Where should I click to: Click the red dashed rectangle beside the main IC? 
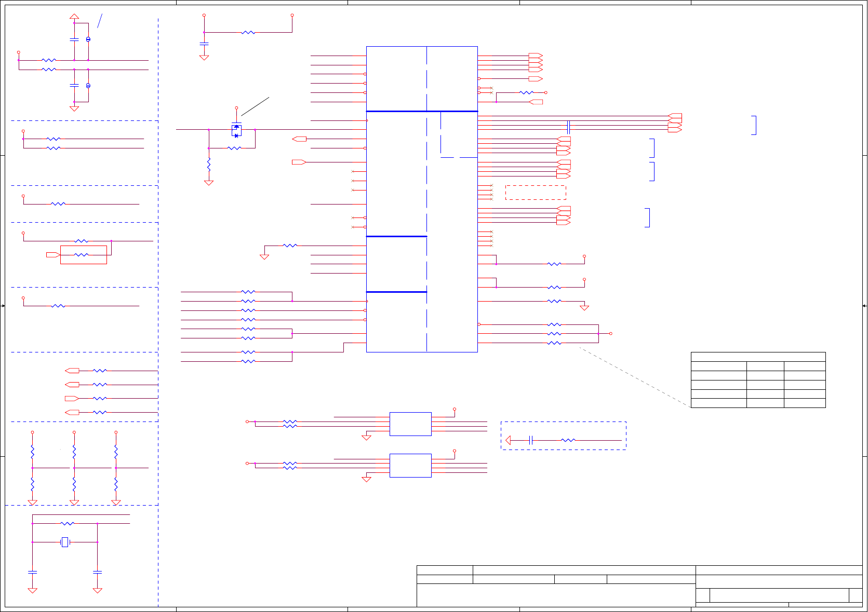[x=536, y=193]
